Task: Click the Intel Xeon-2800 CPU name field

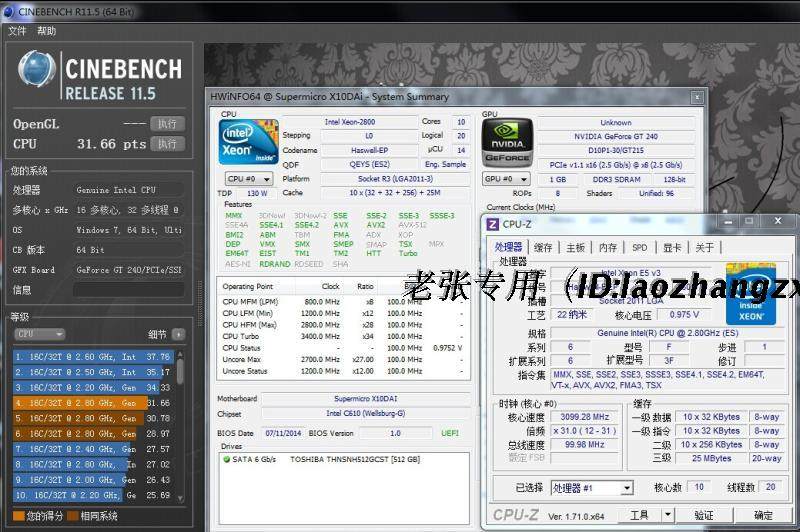Action: click(x=369, y=122)
